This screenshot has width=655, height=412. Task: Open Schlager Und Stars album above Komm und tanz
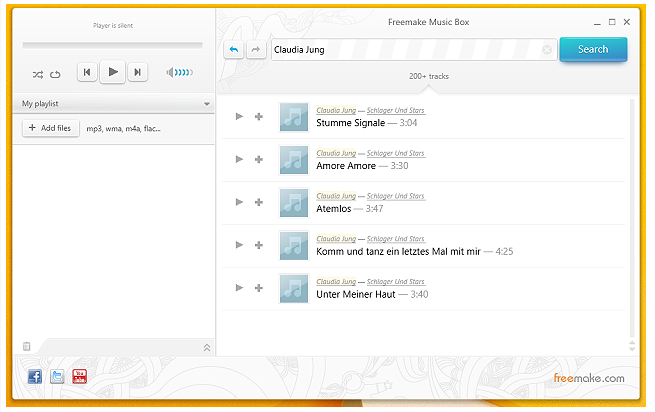[396, 239]
